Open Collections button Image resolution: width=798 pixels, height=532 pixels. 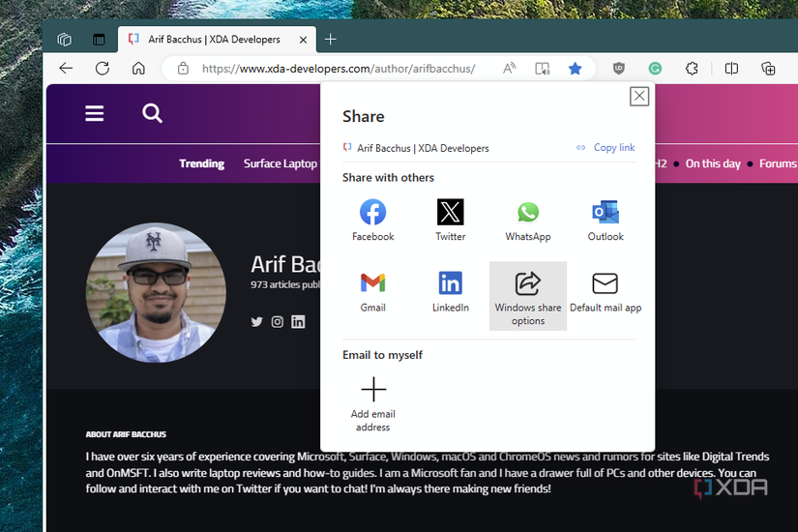768,69
